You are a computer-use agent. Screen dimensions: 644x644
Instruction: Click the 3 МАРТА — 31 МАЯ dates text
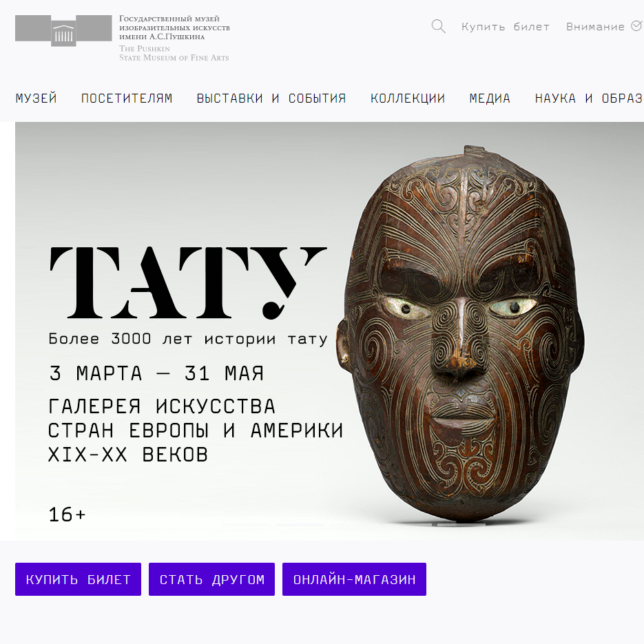click(156, 373)
